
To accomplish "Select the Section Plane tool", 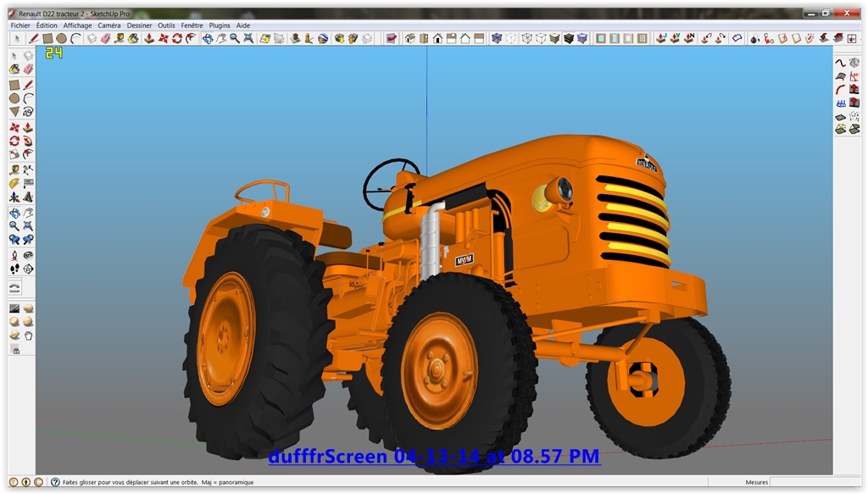I will (28, 269).
